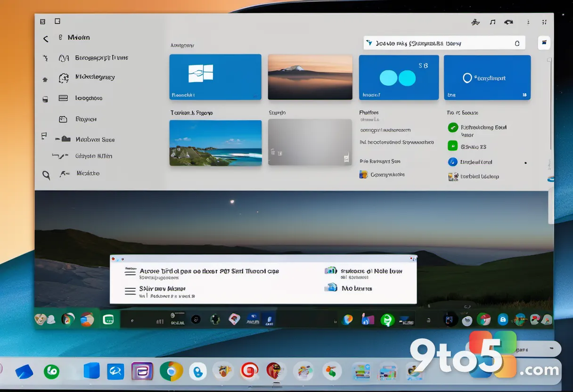Open the Chrome icon in the bottom dock
This screenshot has width=573, height=392.
coord(171,371)
